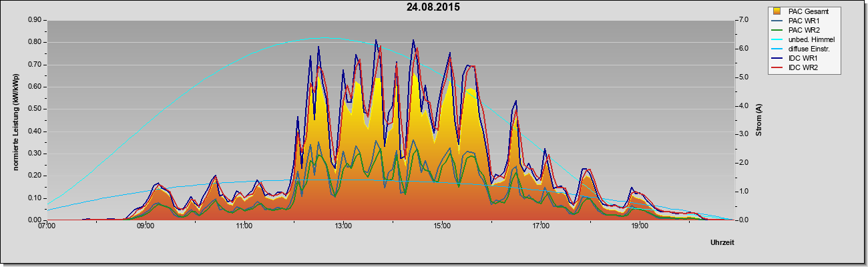Click the PAC WR1 legend entry
The height and width of the screenshot is (267, 868).
point(796,21)
